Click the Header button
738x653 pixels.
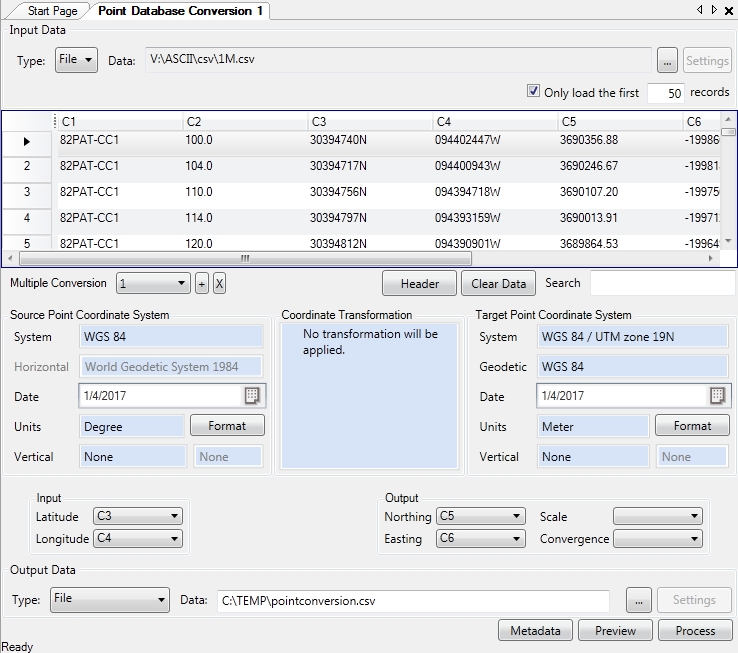pyautogui.click(x=419, y=283)
